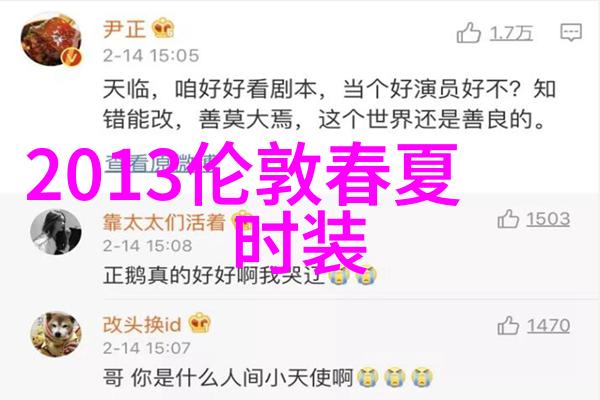This screenshot has height=400, width=600.
Task: Open reply bubble icon on 尹正's comment
Action: click(x=571, y=32)
